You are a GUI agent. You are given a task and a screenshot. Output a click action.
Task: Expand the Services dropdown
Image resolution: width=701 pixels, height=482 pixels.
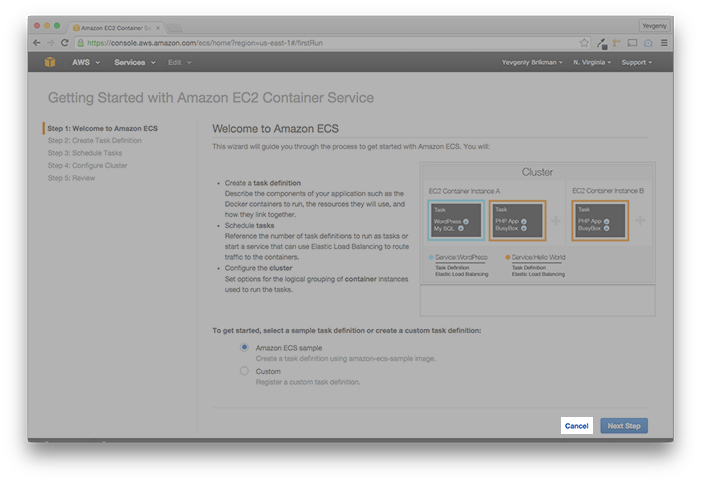pyautogui.click(x=135, y=62)
